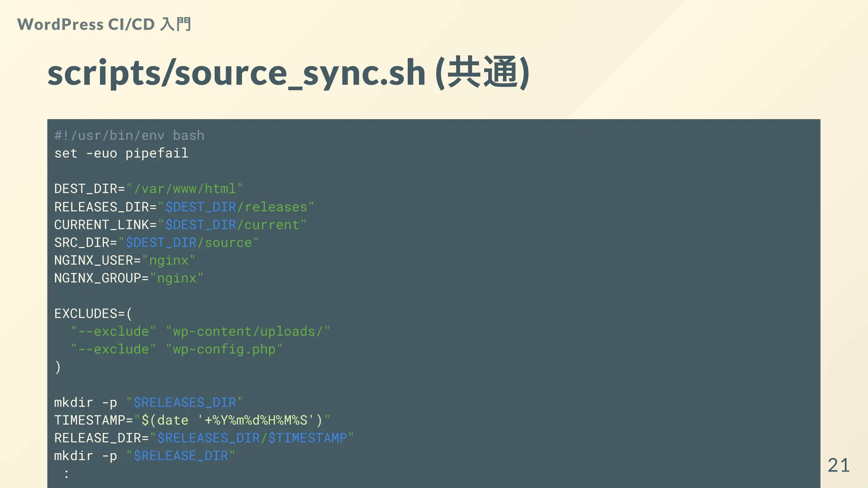Click the wp-config.php exclude entry

pos(224,349)
